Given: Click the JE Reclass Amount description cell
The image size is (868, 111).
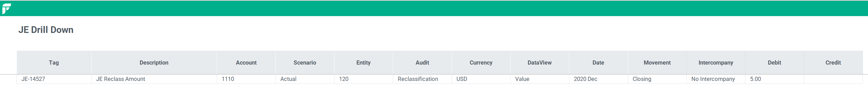Looking at the screenshot, I should [x=154, y=79].
